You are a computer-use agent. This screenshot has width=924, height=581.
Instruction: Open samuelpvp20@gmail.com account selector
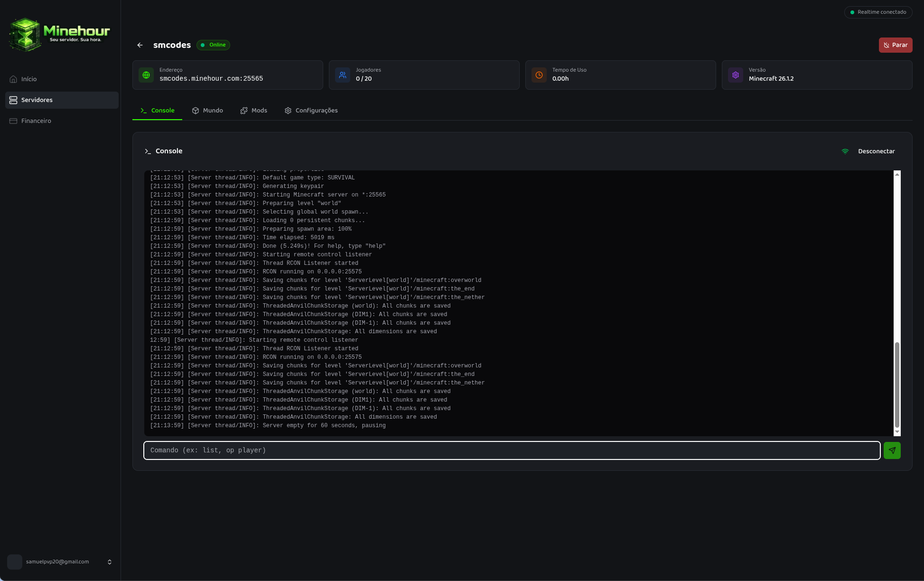click(x=60, y=562)
